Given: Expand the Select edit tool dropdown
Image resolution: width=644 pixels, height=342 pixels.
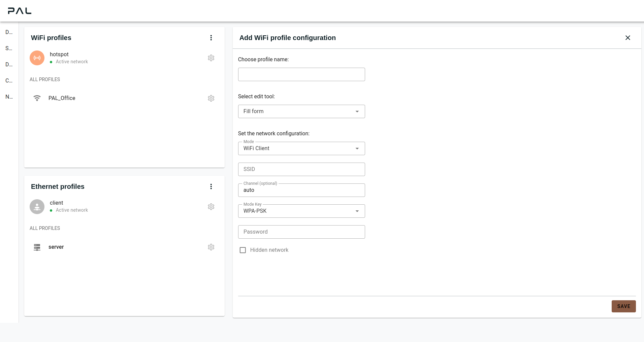Looking at the screenshot, I should (301, 111).
